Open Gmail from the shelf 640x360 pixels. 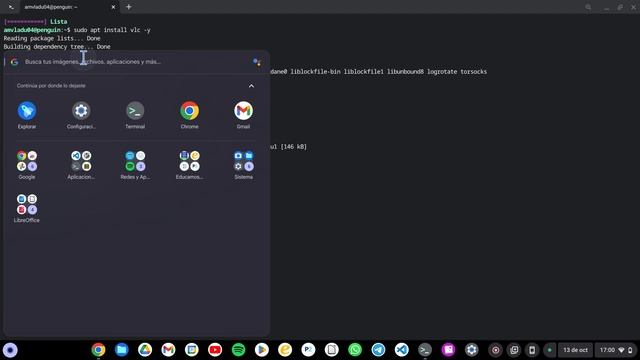click(168, 350)
